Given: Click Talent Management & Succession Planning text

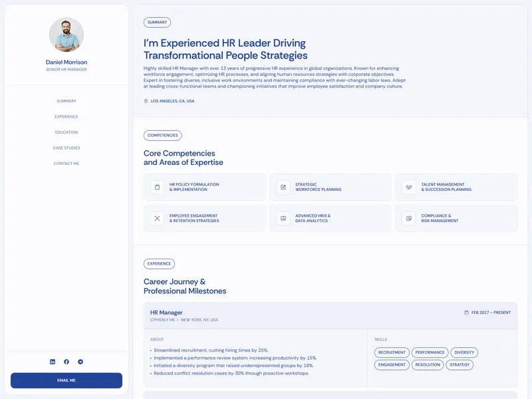Looking at the screenshot, I should [x=446, y=187].
